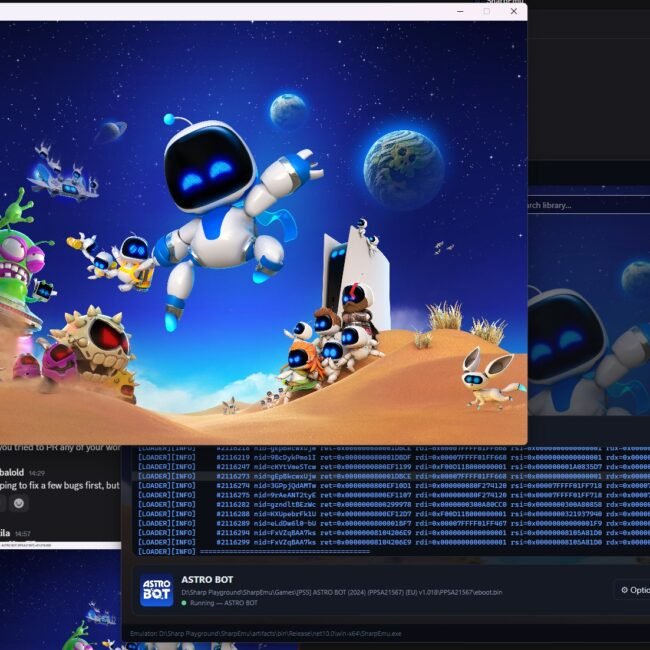650x650 pixels.
Task: Open the blurred Astro Bot cover in library
Action: point(589,315)
